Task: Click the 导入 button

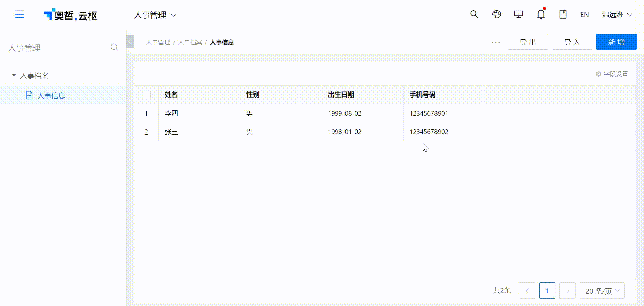Action: tap(572, 42)
